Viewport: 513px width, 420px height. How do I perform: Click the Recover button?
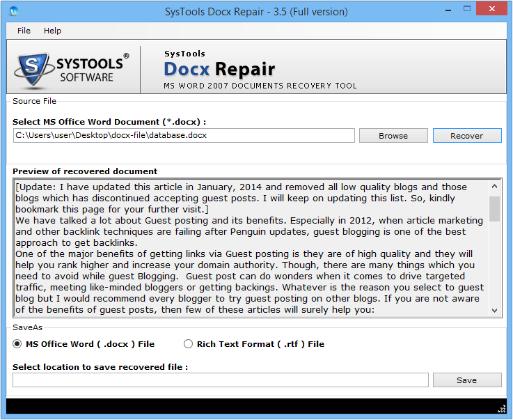click(467, 136)
